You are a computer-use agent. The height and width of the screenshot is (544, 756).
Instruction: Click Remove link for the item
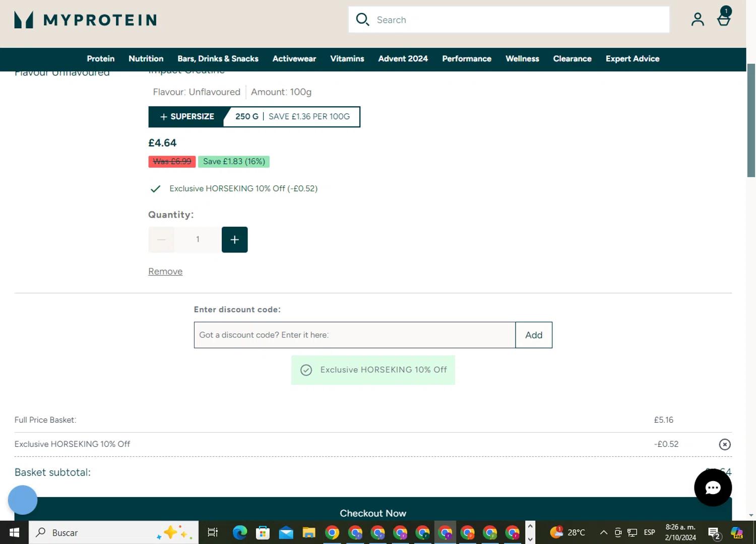pos(165,271)
